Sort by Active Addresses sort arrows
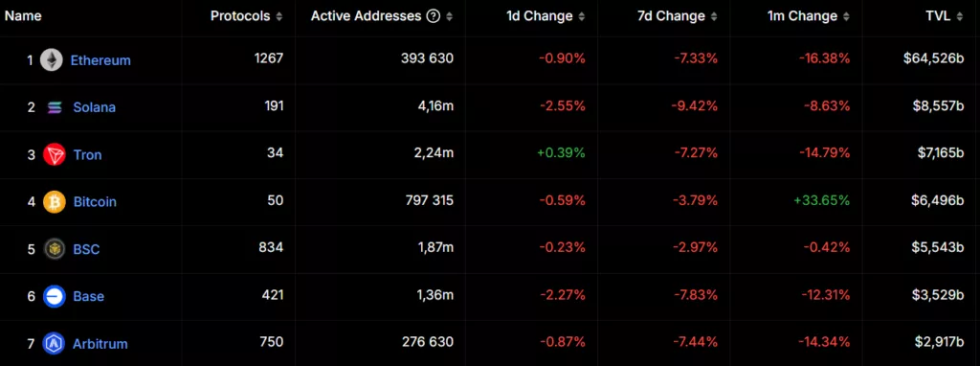Image resolution: width=980 pixels, height=366 pixels. click(450, 17)
